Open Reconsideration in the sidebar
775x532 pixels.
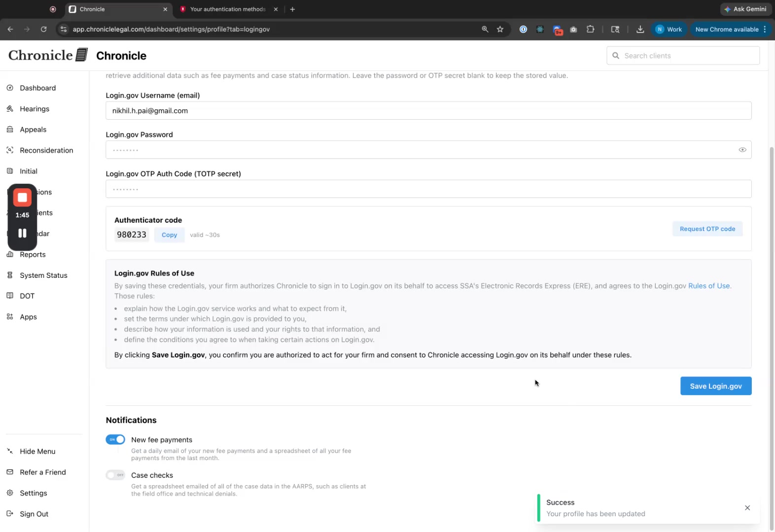tap(46, 150)
